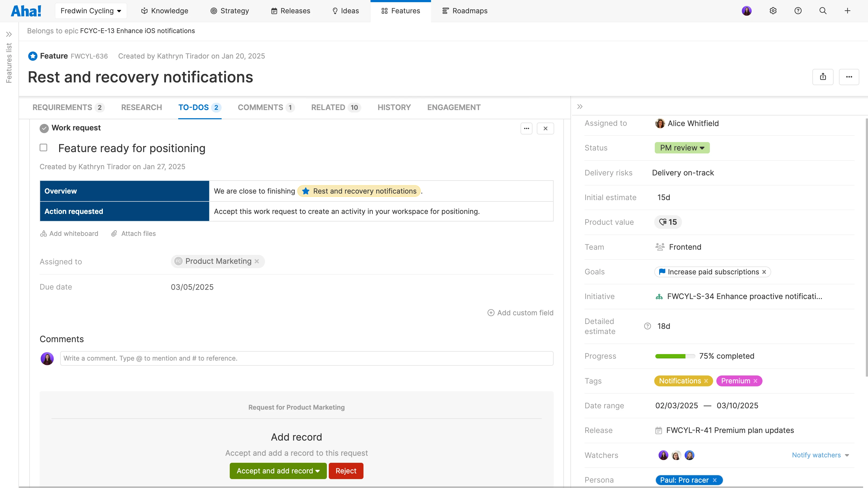The width and height of the screenshot is (868, 488).
Task: Click the red Reject button
Action: [346, 471]
